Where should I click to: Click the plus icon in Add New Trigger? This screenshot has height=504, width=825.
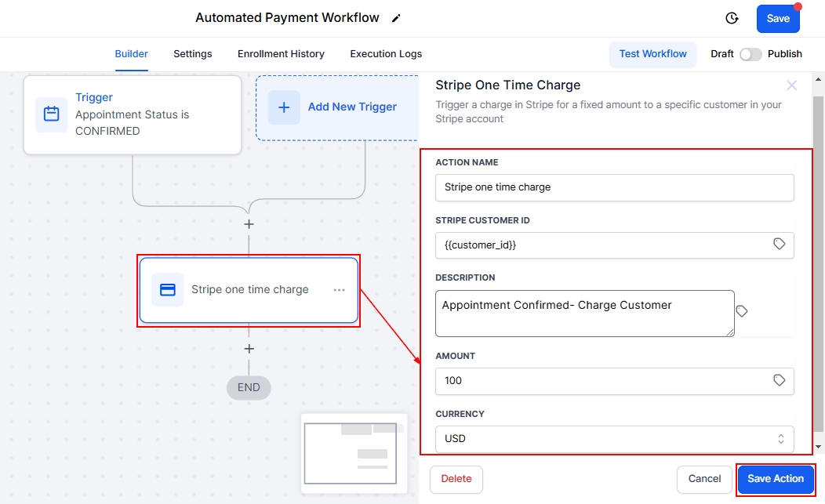click(284, 107)
